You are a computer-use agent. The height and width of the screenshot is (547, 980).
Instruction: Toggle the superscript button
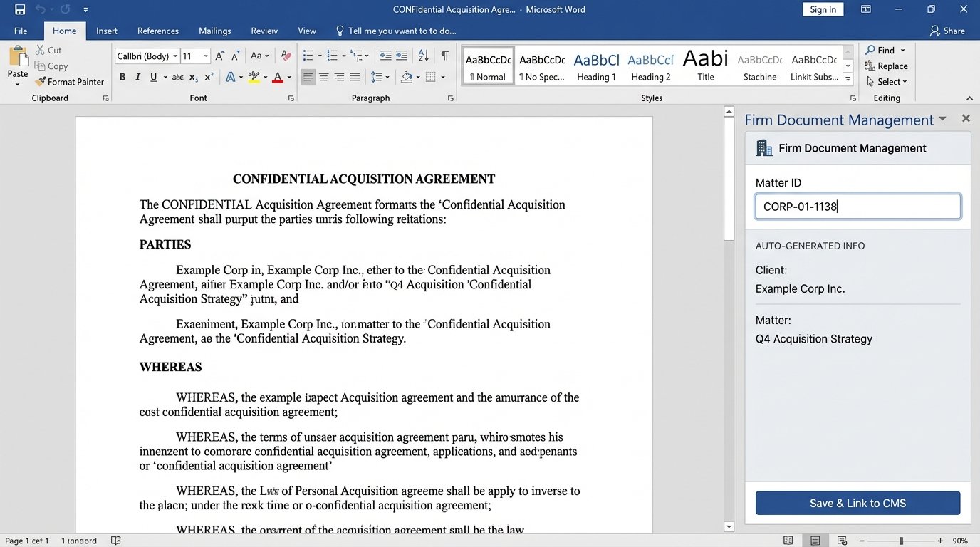pyautogui.click(x=208, y=76)
